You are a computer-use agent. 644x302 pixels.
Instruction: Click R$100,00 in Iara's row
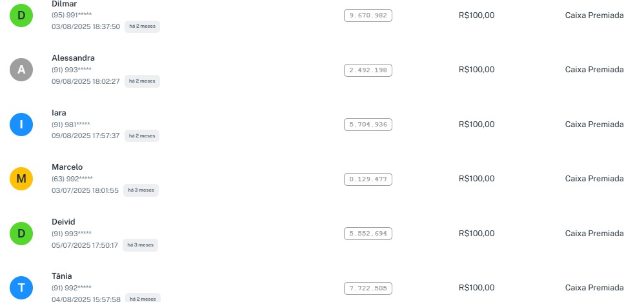(476, 124)
